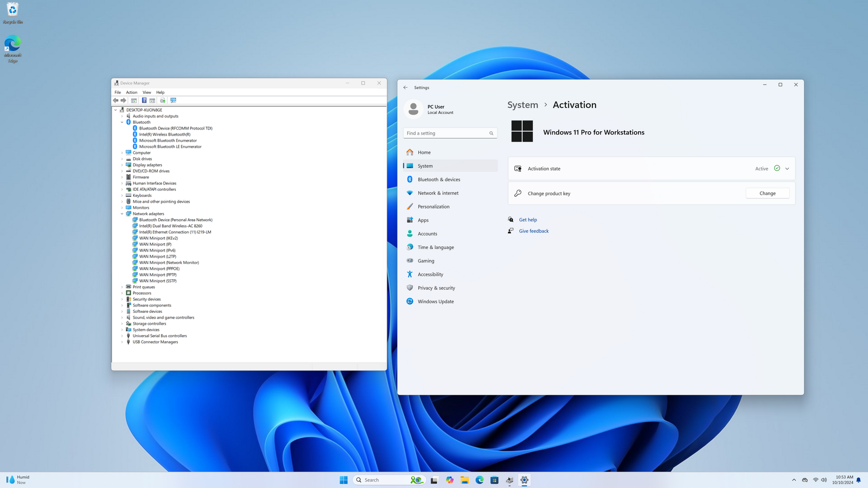
Task: Select Sound, video and game controllers
Action: click(x=163, y=318)
